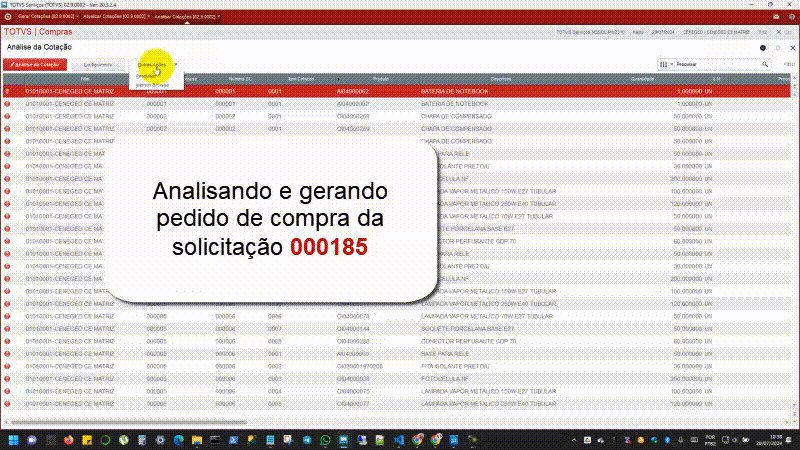This screenshot has height=450, width=800.
Task: Click the Filial column header
Action: (85, 78)
